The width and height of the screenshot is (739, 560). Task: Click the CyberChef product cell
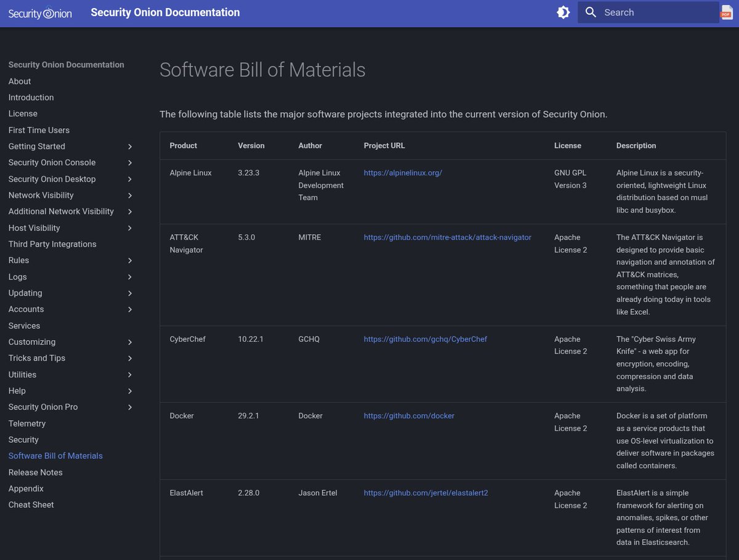click(187, 339)
